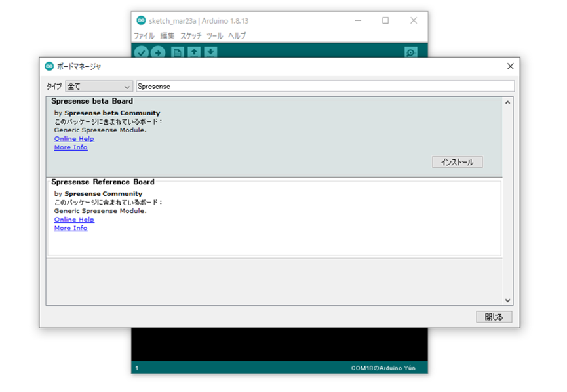Click インストール for Spresense beta Board
The height and width of the screenshot is (392, 567).
(x=457, y=161)
